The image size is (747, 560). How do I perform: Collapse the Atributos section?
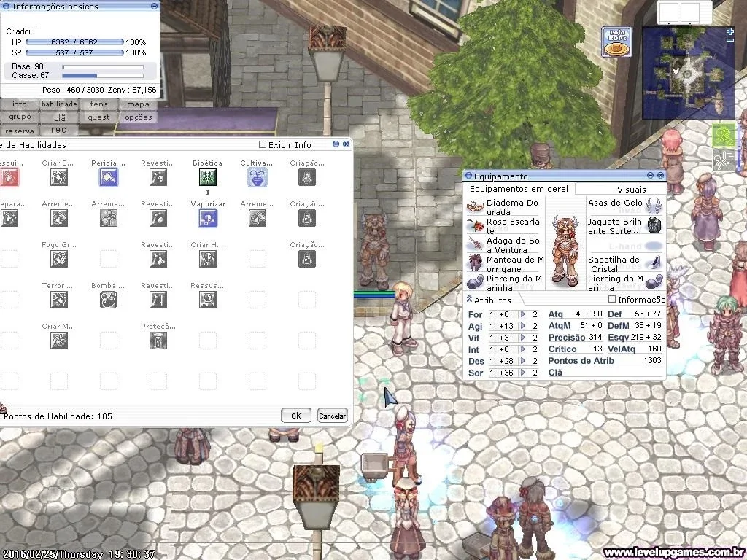click(469, 299)
